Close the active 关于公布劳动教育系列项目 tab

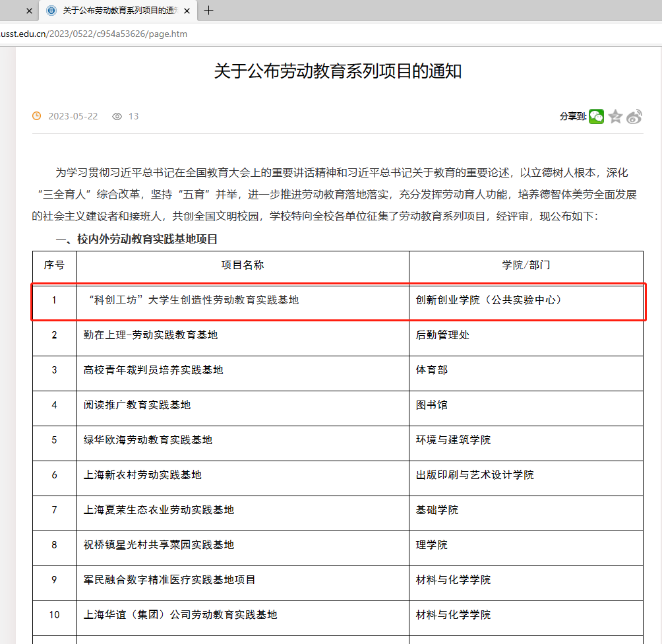187,11
